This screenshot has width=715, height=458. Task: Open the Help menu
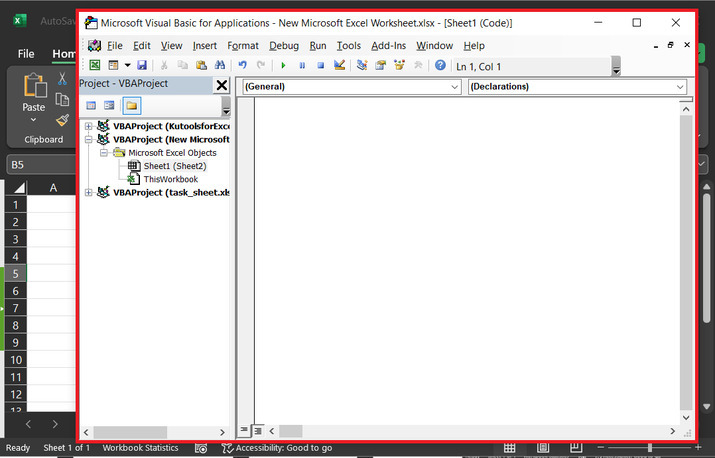[x=474, y=46]
